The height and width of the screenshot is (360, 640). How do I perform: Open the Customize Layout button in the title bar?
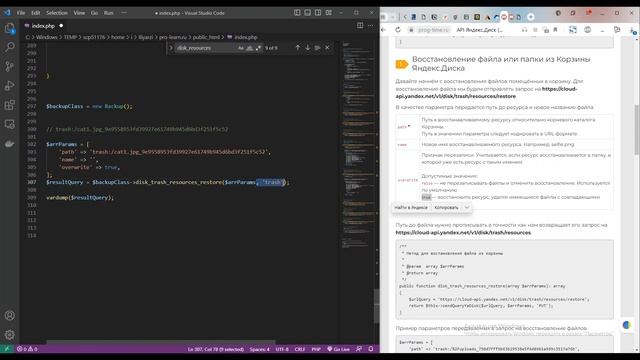click(329, 13)
